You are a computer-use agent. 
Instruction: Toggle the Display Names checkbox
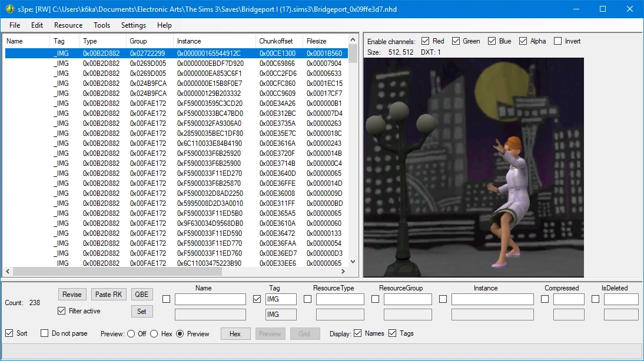tap(358, 333)
